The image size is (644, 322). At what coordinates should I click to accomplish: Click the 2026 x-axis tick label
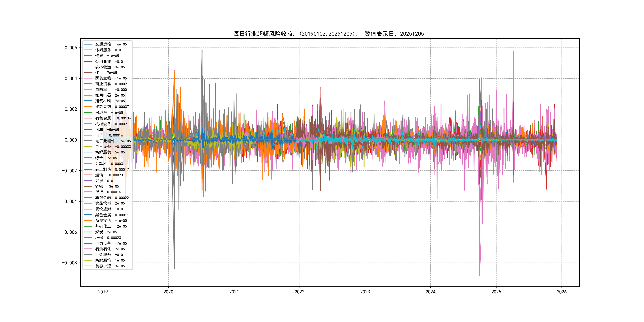pyautogui.click(x=562, y=292)
